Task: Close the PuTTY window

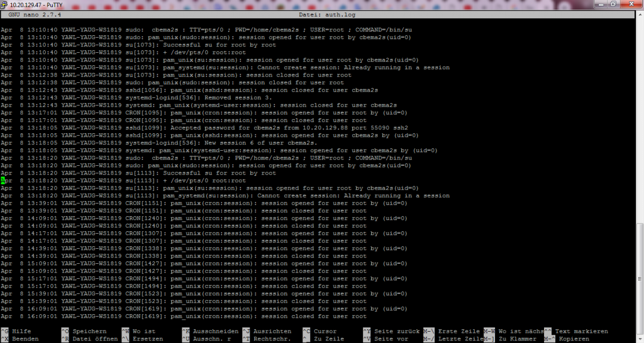Action: [631, 4]
